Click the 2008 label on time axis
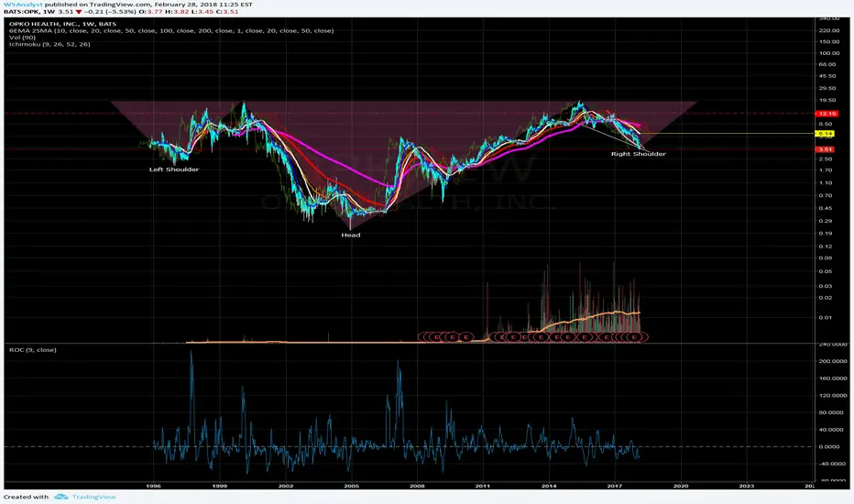This screenshot has width=854, height=504. click(417, 486)
